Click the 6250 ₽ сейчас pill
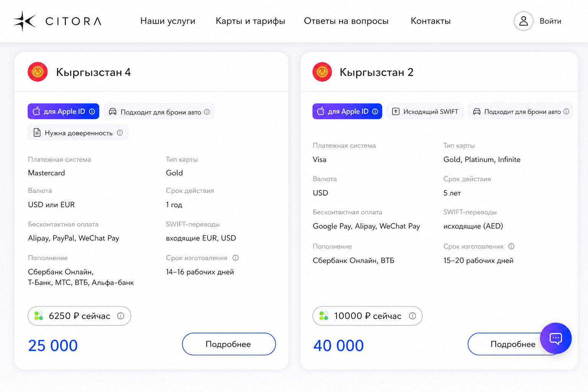The height and width of the screenshot is (392, 588). tap(79, 316)
